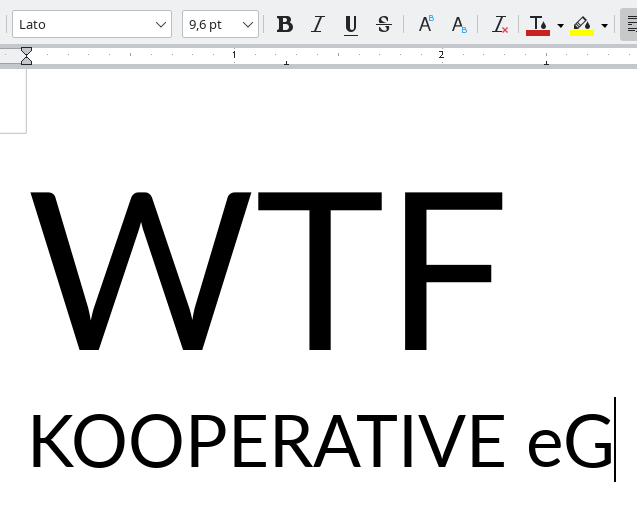The height and width of the screenshot is (519, 637).
Task: Click the indent marker on the ruler
Action: click(x=26, y=56)
